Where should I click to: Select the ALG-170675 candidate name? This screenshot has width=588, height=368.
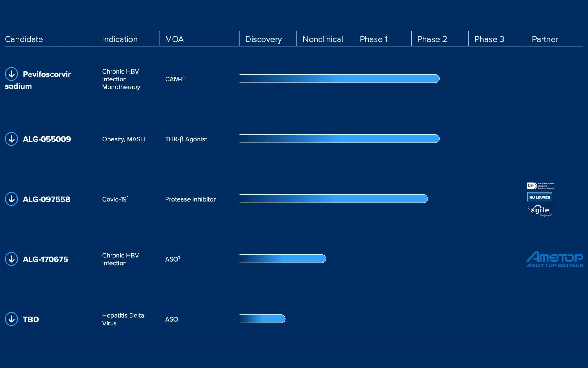tap(45, 259)
